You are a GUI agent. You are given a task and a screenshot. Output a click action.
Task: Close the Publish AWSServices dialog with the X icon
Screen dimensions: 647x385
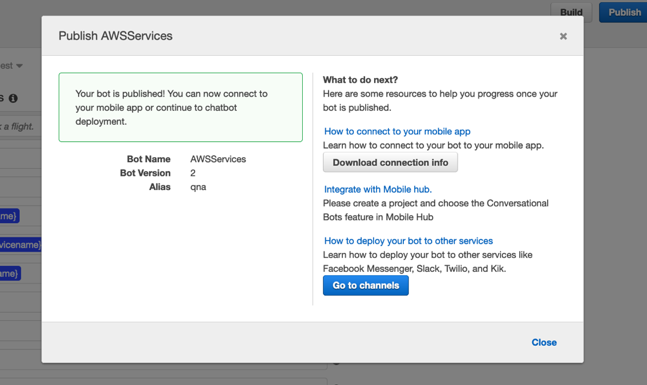[x=563, y=36]
